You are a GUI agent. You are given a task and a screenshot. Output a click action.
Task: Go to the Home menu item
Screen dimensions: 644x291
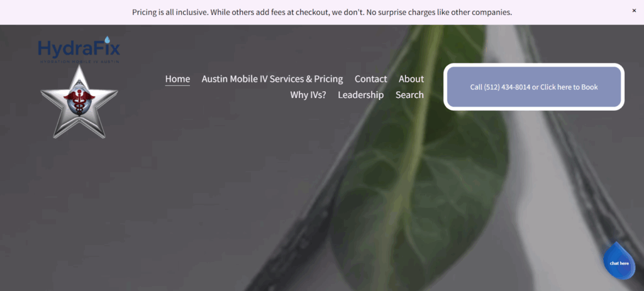coord(177,79)
